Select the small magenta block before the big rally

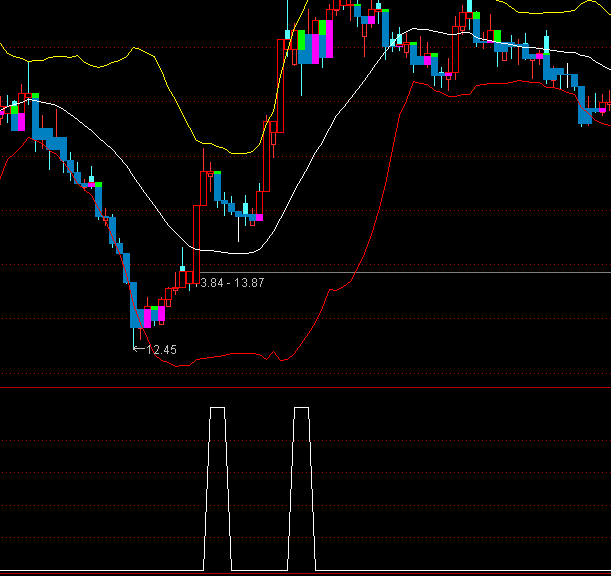(258, 216)
